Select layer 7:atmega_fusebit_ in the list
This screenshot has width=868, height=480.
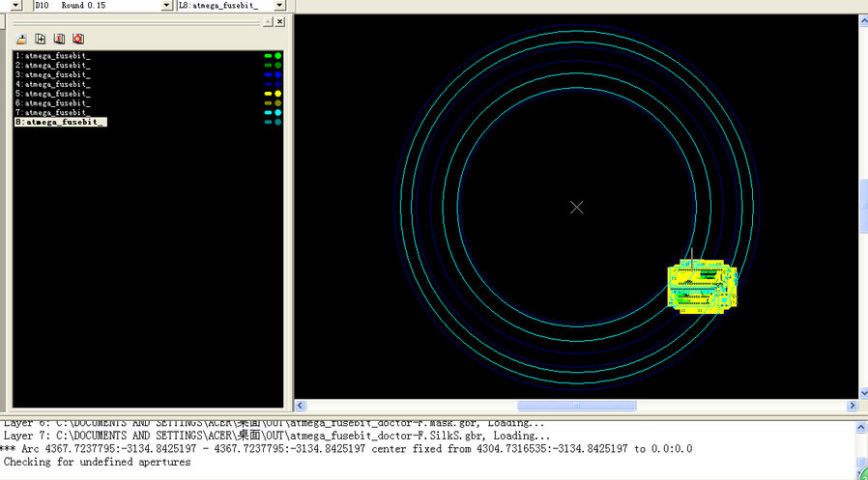pos(53,112)
